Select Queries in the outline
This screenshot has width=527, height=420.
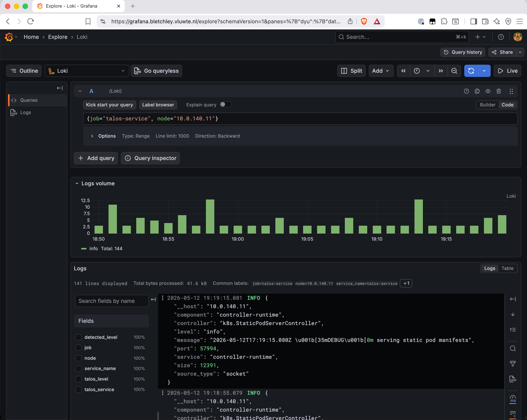coord(38,100)
